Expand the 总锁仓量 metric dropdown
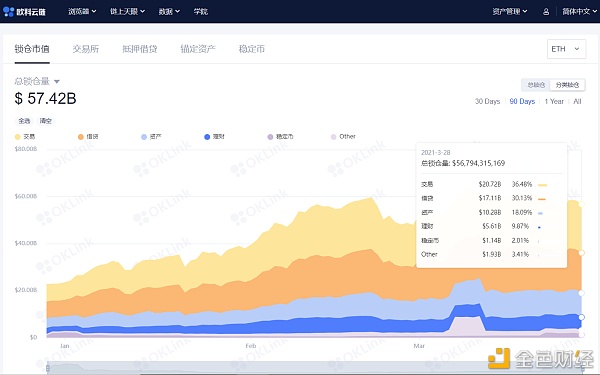 (x=37, y=81)
